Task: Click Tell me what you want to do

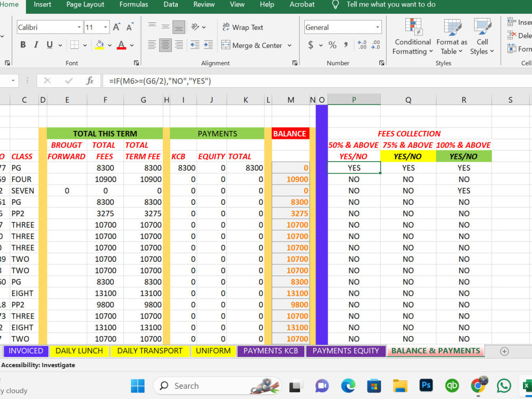Action: (391, 4)
